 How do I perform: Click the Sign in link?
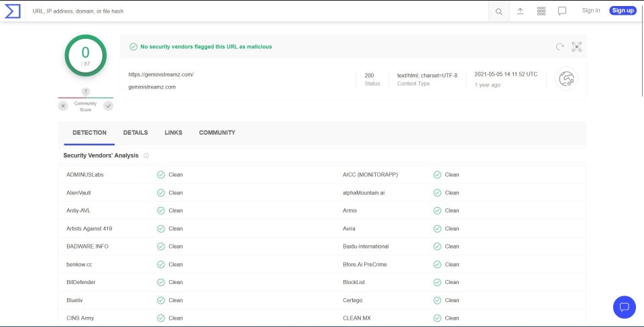(x=590, y=11)
